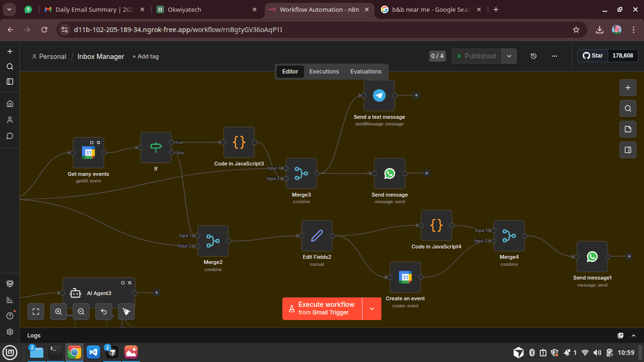Toggle the right side panel on canvas
This screenshot has height=362, width=644.
(x=627, y=150)
